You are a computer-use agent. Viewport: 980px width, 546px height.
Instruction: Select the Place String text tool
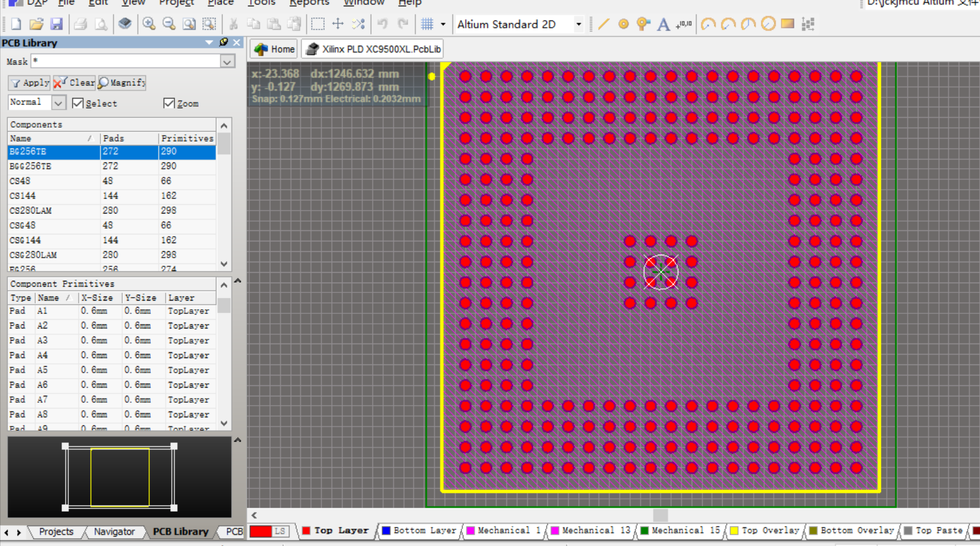click(x=663, y=24)
